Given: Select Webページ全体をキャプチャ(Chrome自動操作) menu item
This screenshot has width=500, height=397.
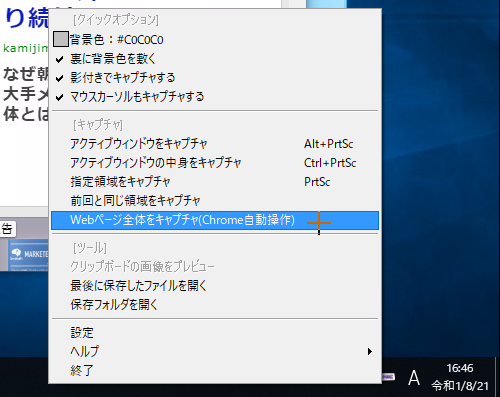Looking at the screenshot, I should 215,220.
